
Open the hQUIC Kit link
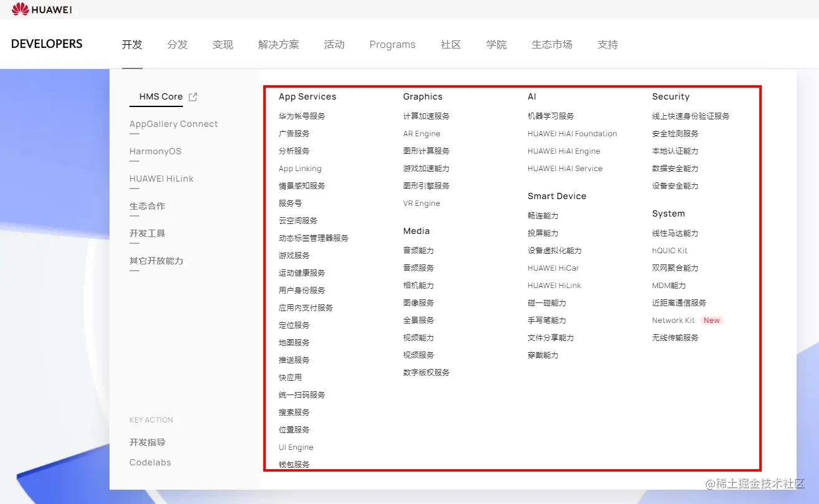[x=670, y=251]
